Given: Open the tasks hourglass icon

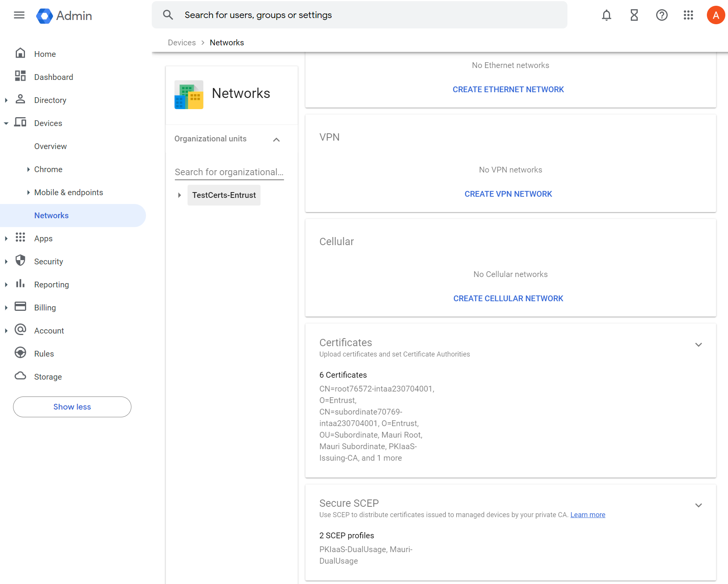Looking at the screenshot, I should (634, 15).
